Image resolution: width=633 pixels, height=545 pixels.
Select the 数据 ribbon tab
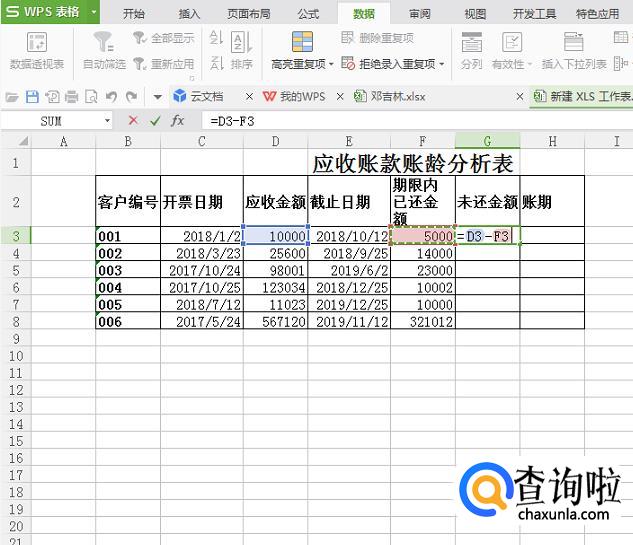(364, 14)
